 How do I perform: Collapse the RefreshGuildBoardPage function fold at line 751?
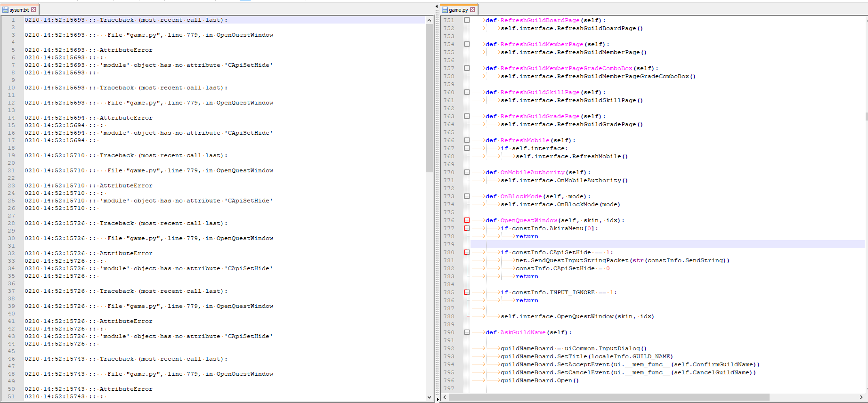[x=467, y=20]
